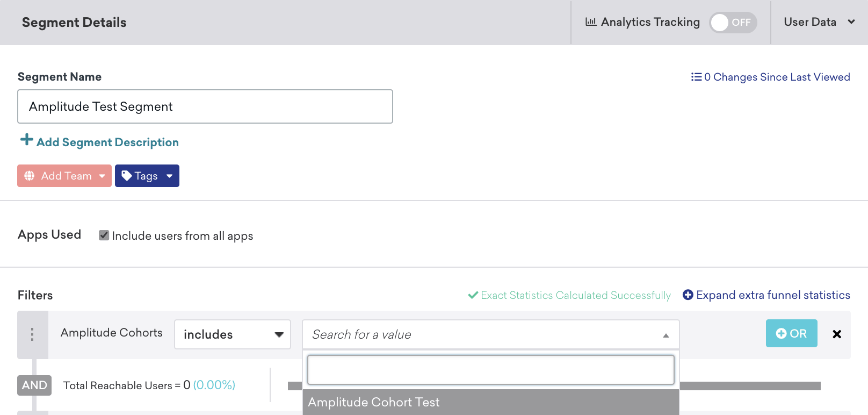Viewport: 868px width, 415px height.
Task: Click the OR filter button
Action: point(792,333)
